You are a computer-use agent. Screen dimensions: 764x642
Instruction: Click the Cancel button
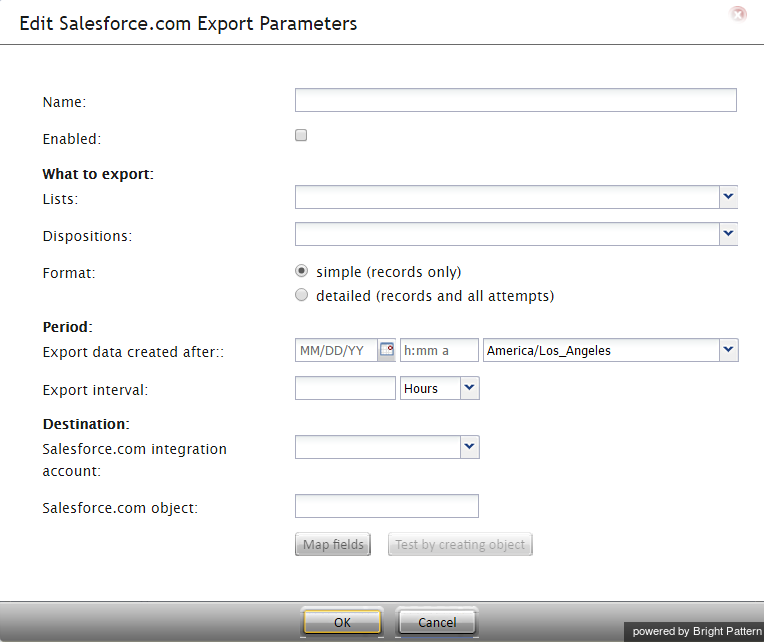pyautogui.click(x=437, y=622)
